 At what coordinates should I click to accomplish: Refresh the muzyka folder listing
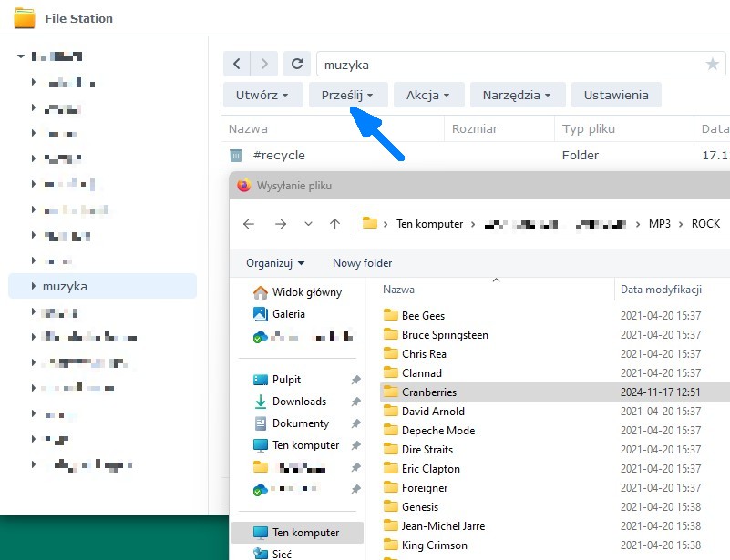click(x=297, y=64)
